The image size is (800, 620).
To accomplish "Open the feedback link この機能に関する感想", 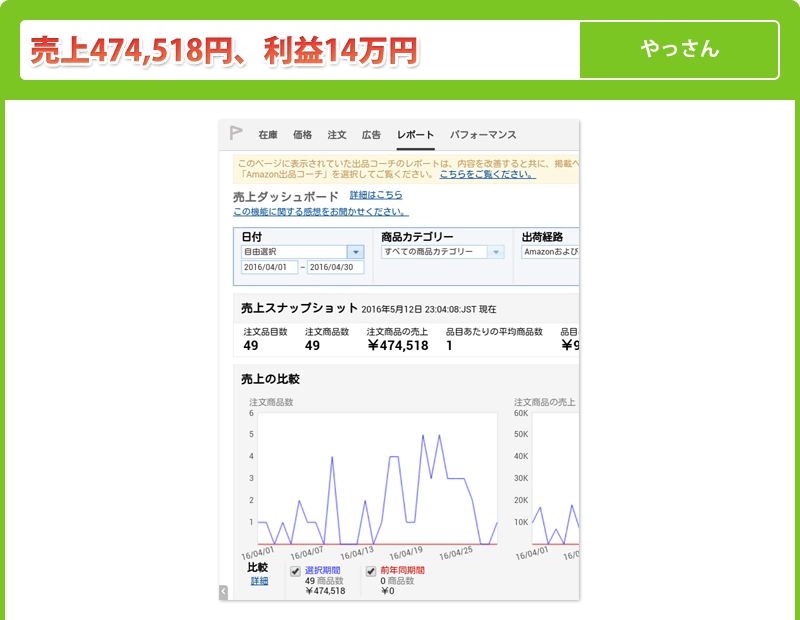I will click(x=320, y=211).
